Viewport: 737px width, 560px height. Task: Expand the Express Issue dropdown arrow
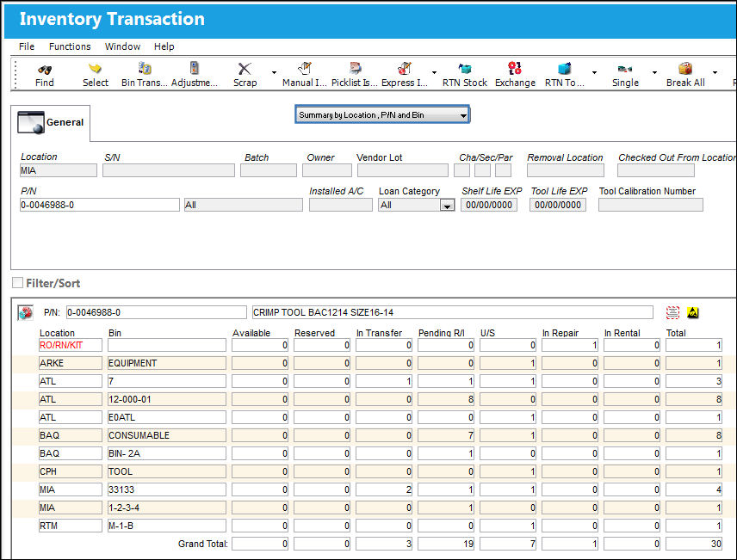434,73
